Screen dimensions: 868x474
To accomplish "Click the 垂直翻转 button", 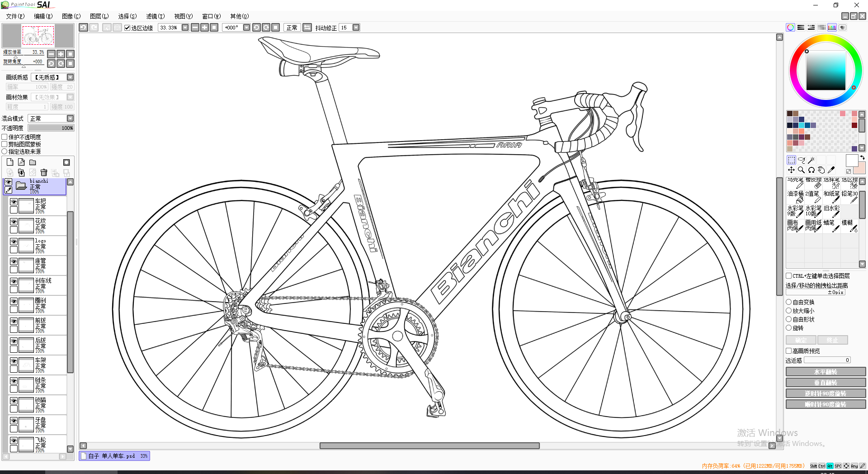I will pos(826,383).
